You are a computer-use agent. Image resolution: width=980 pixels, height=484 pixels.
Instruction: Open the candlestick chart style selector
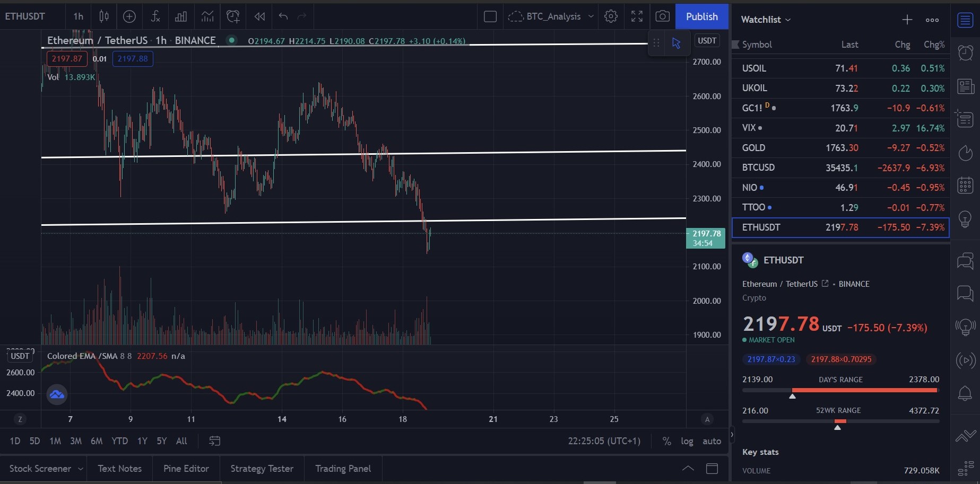click(104, 16)
